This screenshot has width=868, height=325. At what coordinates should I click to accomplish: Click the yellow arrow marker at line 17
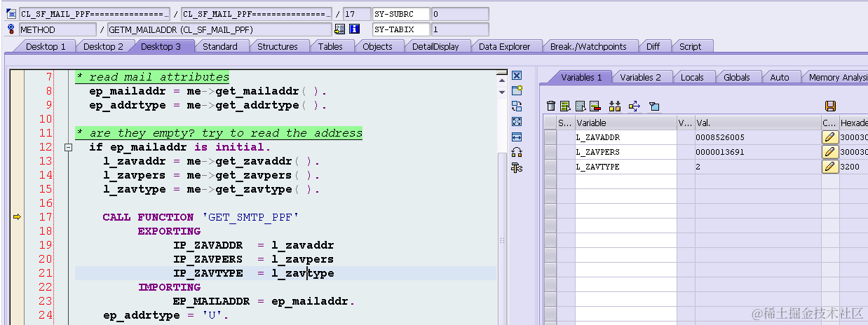click(17, 217)
